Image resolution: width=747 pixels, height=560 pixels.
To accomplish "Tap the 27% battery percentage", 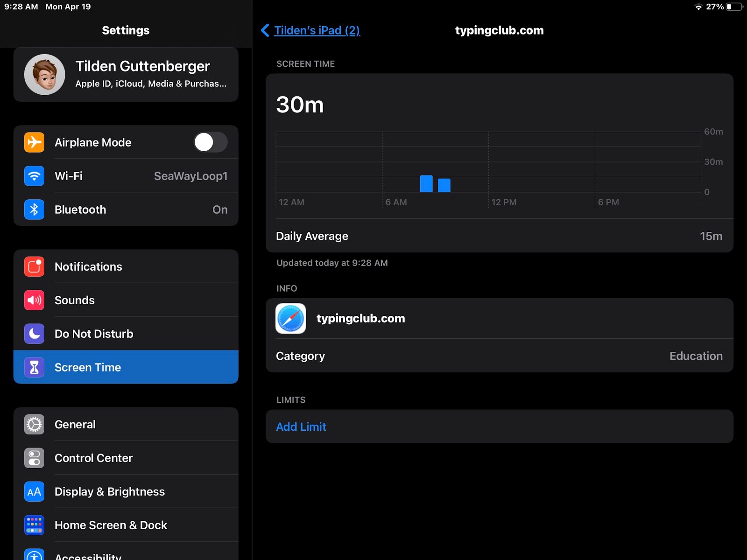I will tap(715, 7).
